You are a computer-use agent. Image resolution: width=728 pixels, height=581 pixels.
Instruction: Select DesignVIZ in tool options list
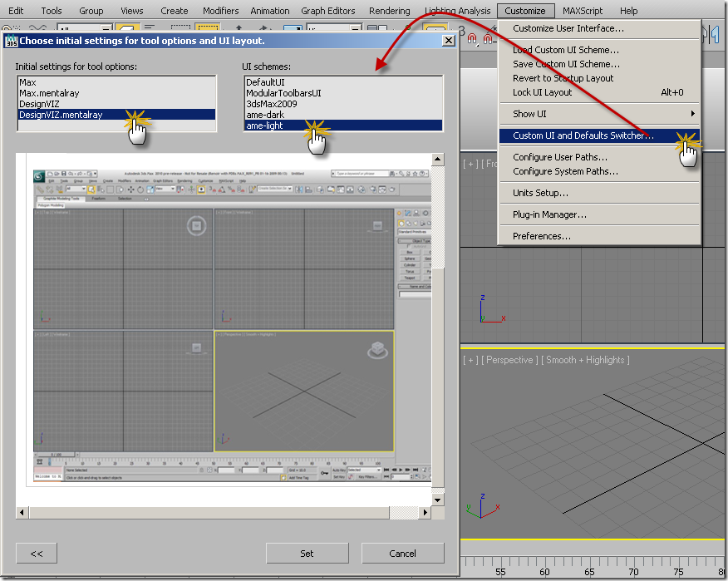click(x=116, y=104)
